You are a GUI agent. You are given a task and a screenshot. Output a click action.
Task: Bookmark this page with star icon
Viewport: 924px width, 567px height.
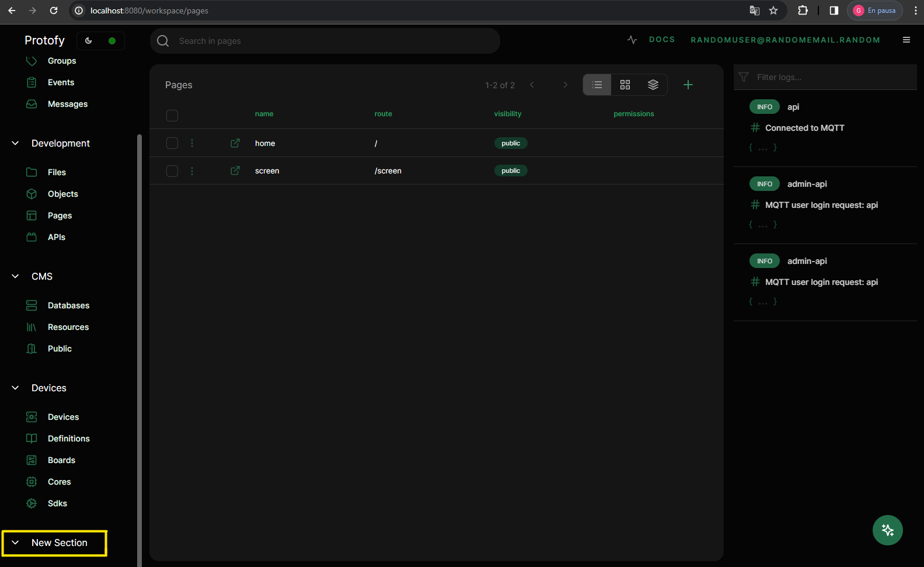tap(773, 11)
